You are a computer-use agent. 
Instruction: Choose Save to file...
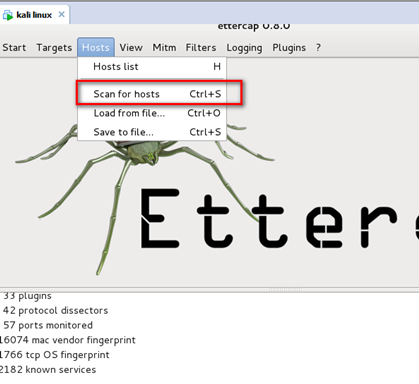pyautogui.click(x=152, y=132)
